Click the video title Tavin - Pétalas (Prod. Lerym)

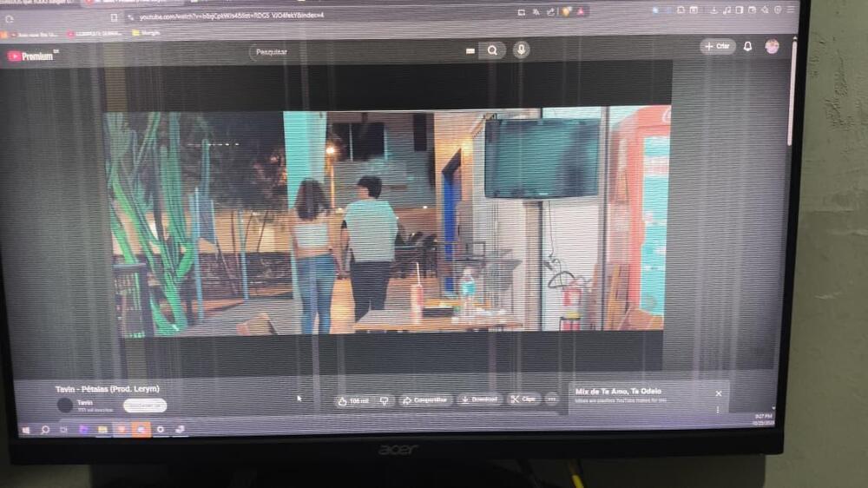point(108,389)
